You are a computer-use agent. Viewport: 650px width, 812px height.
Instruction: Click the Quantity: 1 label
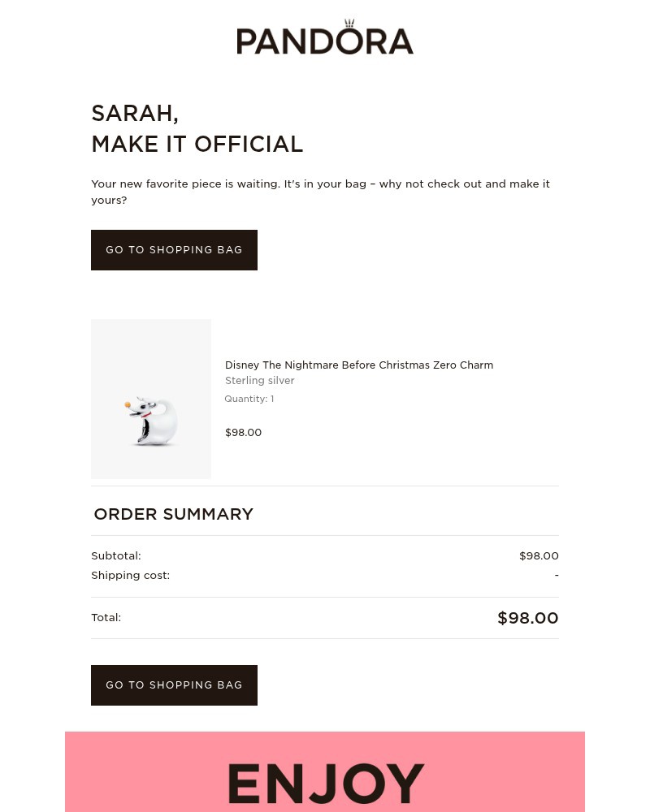click(249, 399)
